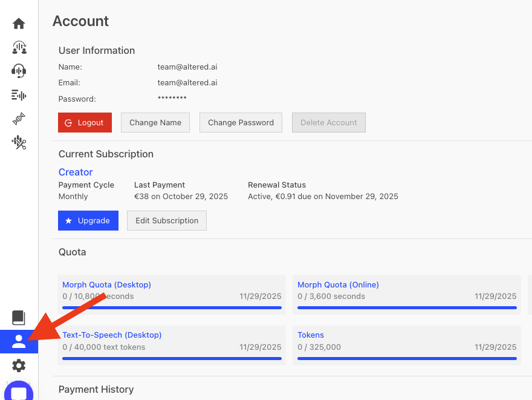Open the book documentation icon

(x=19, y=318)
